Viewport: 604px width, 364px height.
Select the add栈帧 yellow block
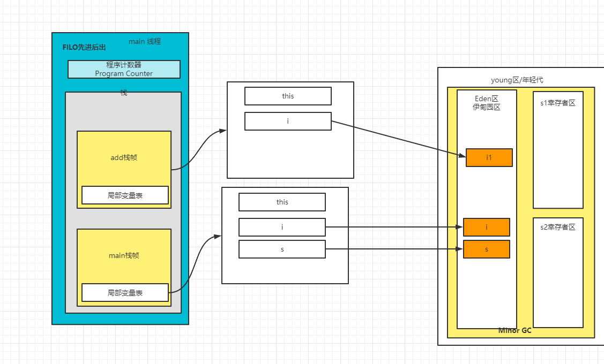click(124, 169)
